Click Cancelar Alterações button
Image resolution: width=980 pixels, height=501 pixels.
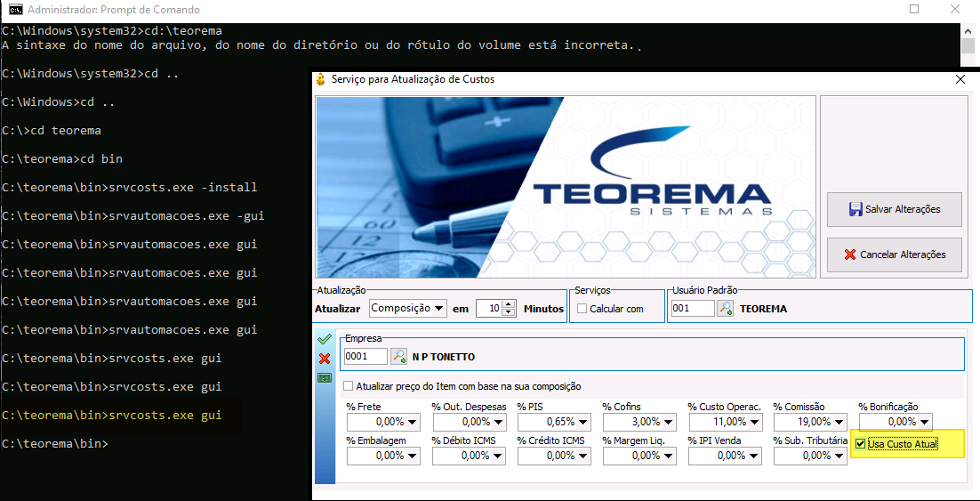coord(895,255)
